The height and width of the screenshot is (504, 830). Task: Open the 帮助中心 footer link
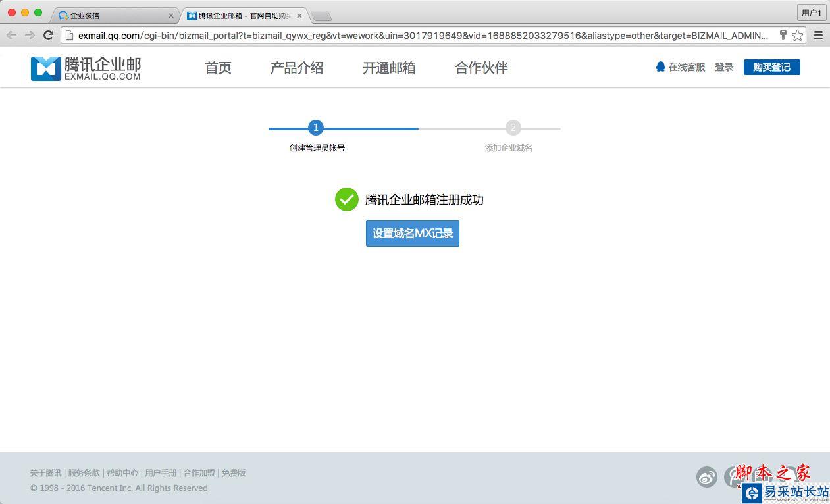(122, 473)
